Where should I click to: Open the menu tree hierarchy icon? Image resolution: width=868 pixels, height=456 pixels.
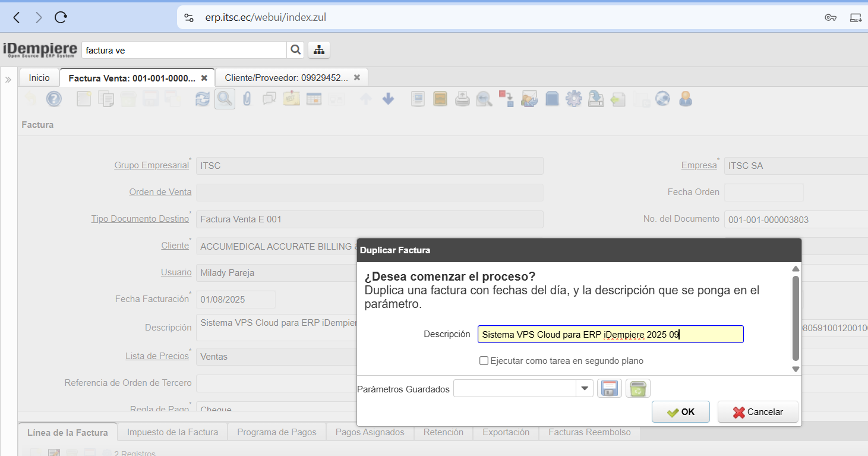319,50
